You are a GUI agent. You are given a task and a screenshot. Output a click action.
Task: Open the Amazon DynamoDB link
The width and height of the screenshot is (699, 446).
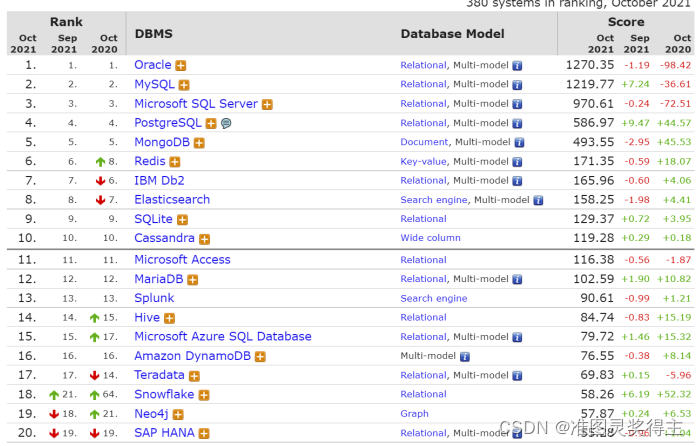[x=193, y=356]
